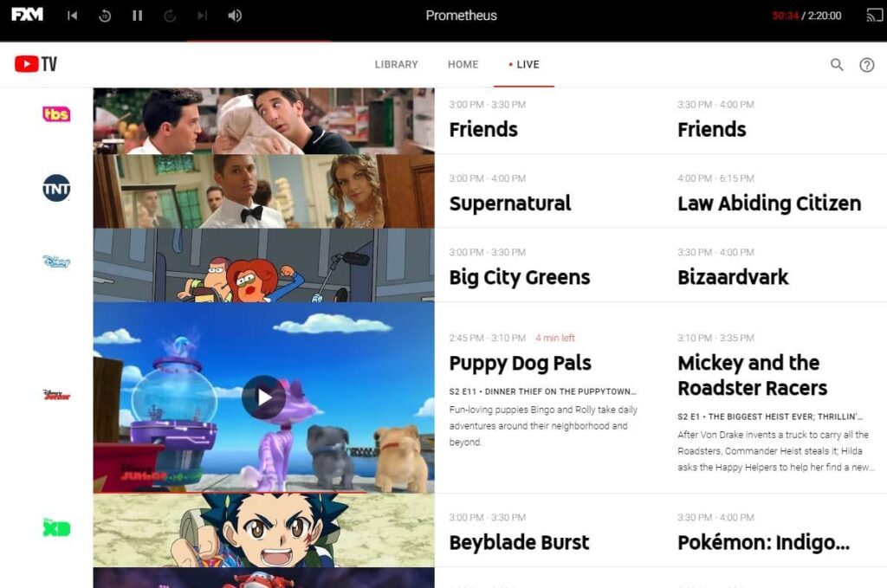
Task: Open search with the magnifier icon
Action: point(837,64)
